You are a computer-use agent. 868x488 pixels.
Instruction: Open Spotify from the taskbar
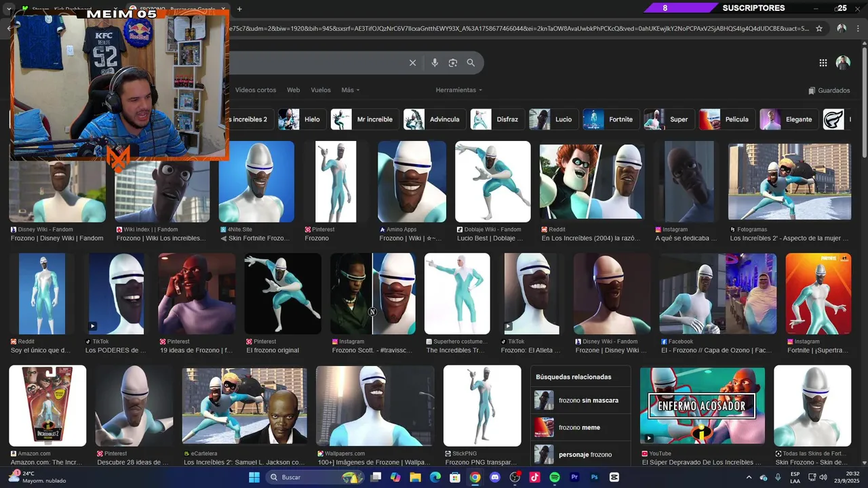555,477
